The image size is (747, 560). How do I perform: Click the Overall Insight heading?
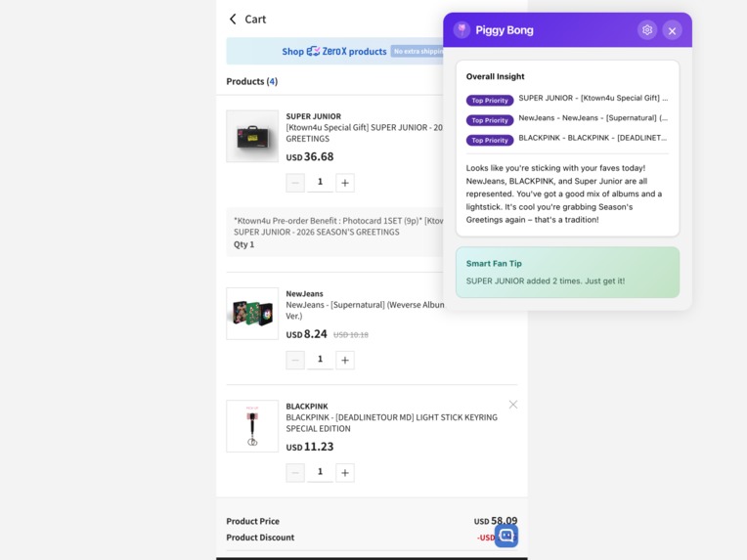point(495,76)
